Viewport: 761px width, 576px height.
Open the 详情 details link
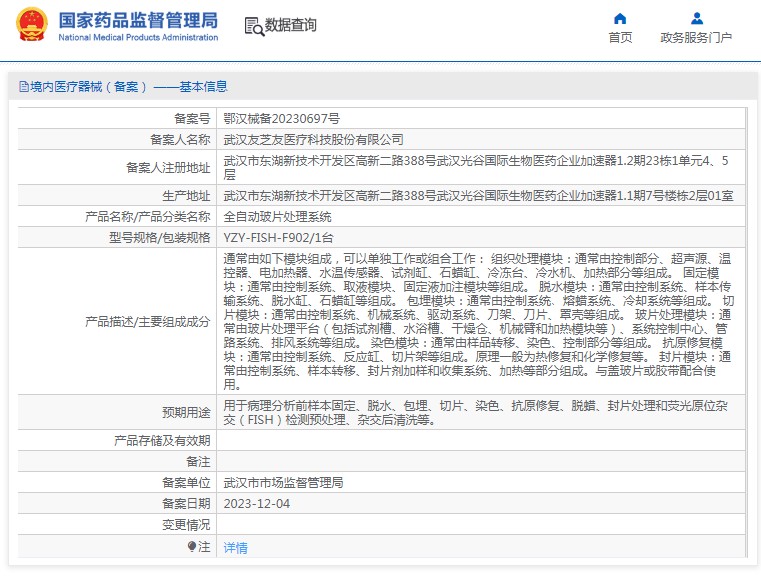[235, 548]
